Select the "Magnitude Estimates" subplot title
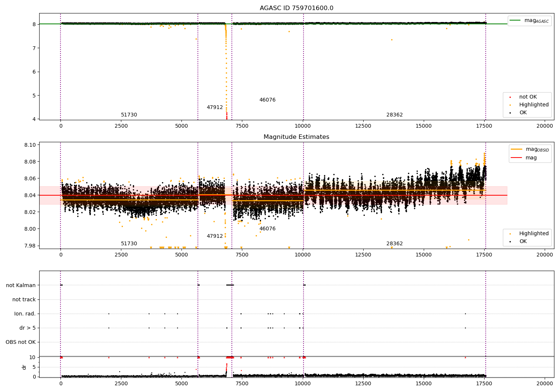The height and width of the screenshot is (392, 560). (x=296, y=137)
